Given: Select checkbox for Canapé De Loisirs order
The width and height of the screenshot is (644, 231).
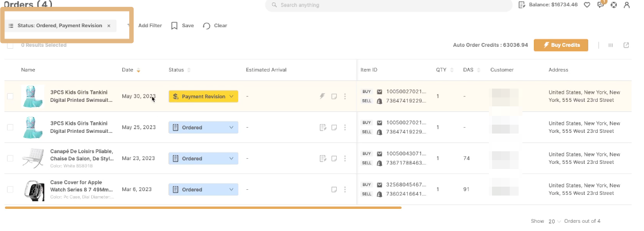Looking at the screenshot, I should point(10,158).
